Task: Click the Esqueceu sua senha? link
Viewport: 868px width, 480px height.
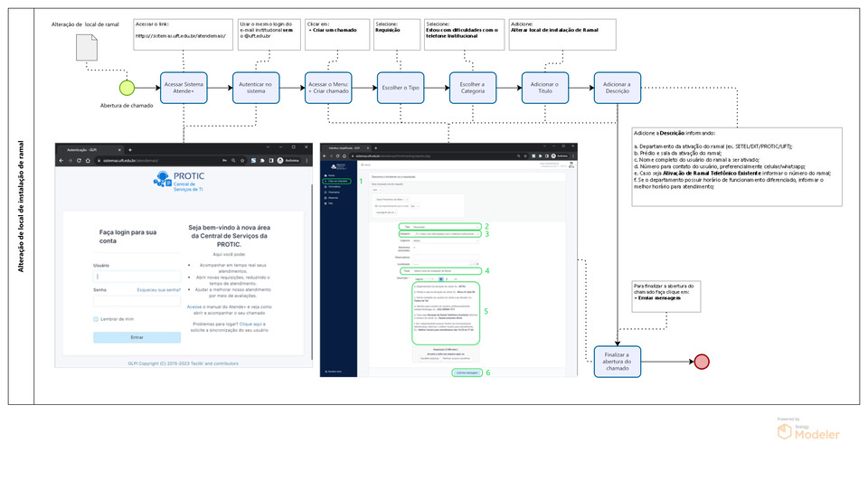Action: pyautogui.click(x=158, y=289)
